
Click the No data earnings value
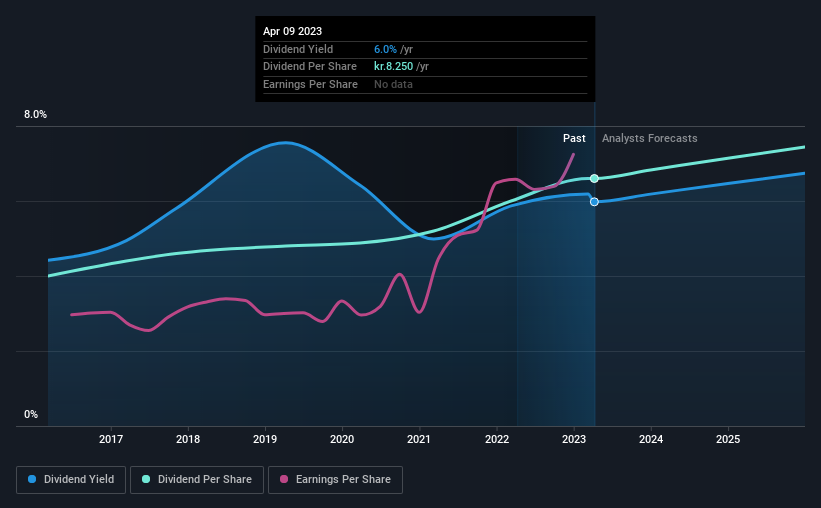click(x=393, y=84)
